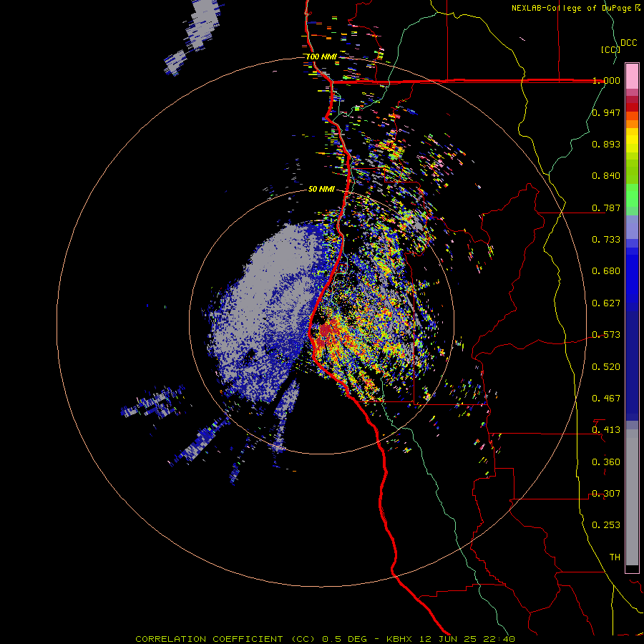Click the 0.253 legend value
Viewport: 644px width, 644px height.
tap(606, 525)
